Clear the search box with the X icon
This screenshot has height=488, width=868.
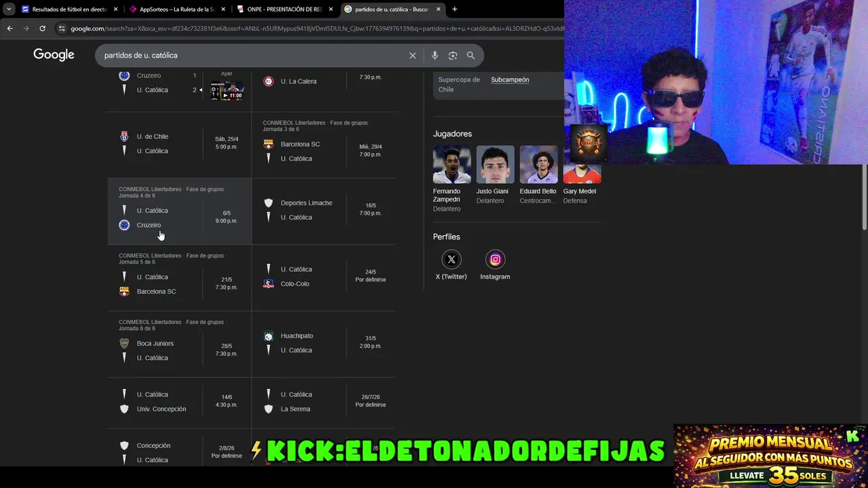(412, 56)
